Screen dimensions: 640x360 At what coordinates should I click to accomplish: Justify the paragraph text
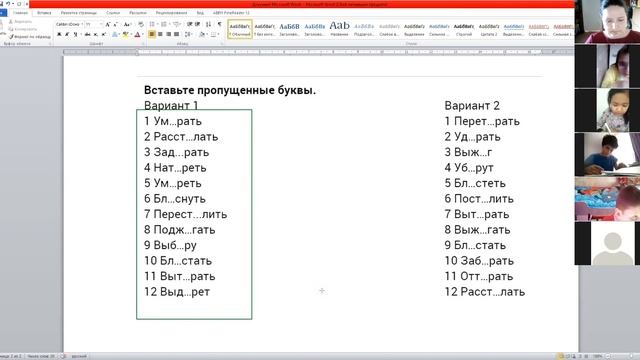(x=176, y=34)
